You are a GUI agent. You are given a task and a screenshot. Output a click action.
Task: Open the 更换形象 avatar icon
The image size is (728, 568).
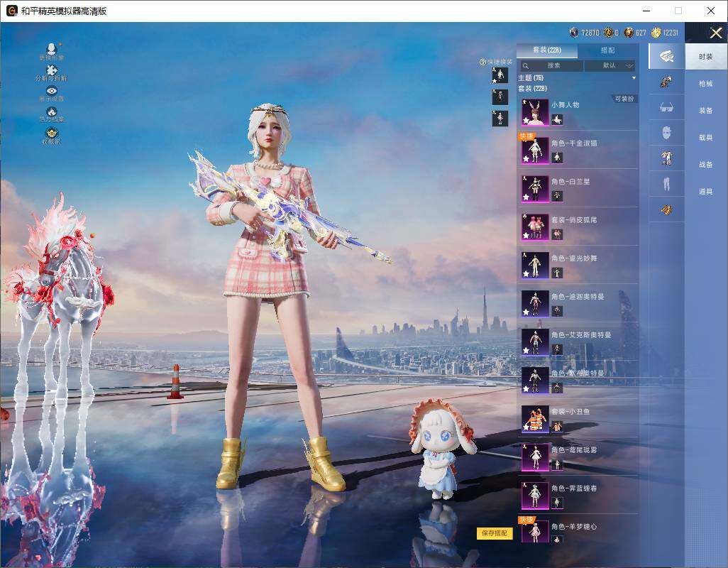point(52,48)
